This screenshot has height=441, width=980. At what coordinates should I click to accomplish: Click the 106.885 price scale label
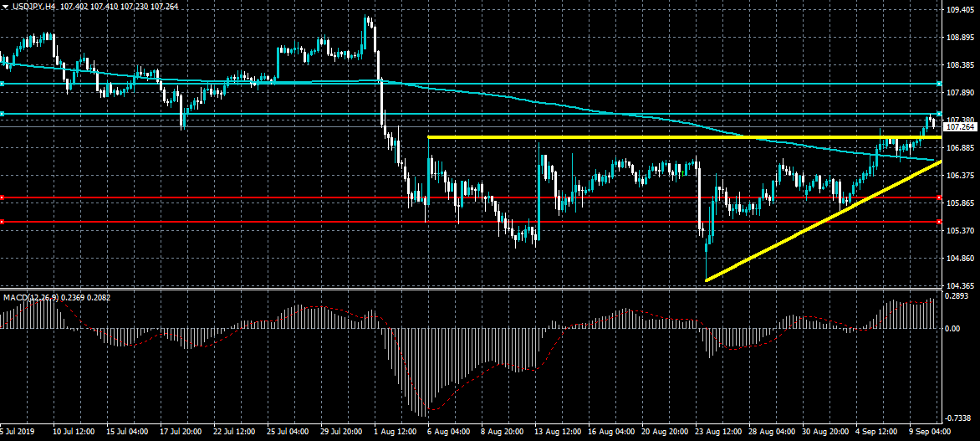click(960, 148)
